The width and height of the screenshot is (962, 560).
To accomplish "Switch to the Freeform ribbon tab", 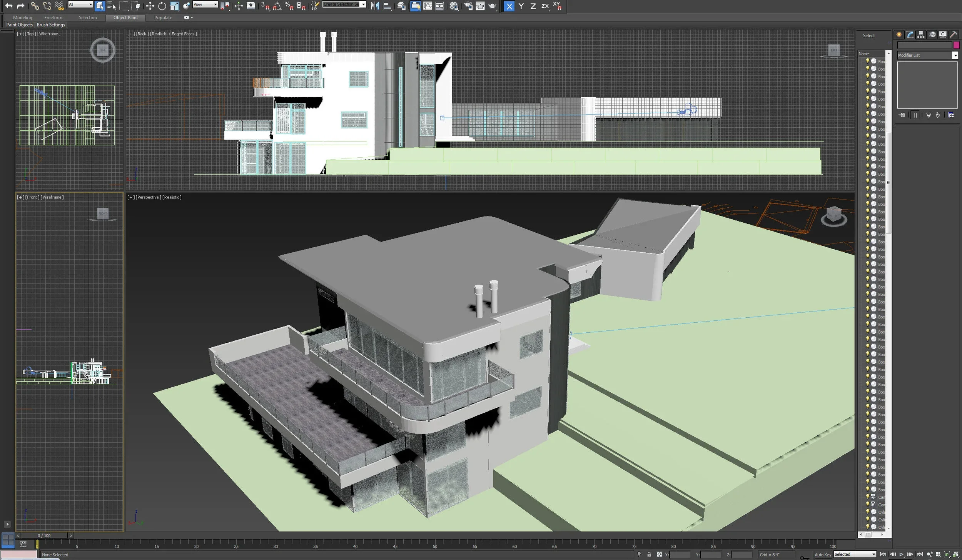I will point(53,18).
